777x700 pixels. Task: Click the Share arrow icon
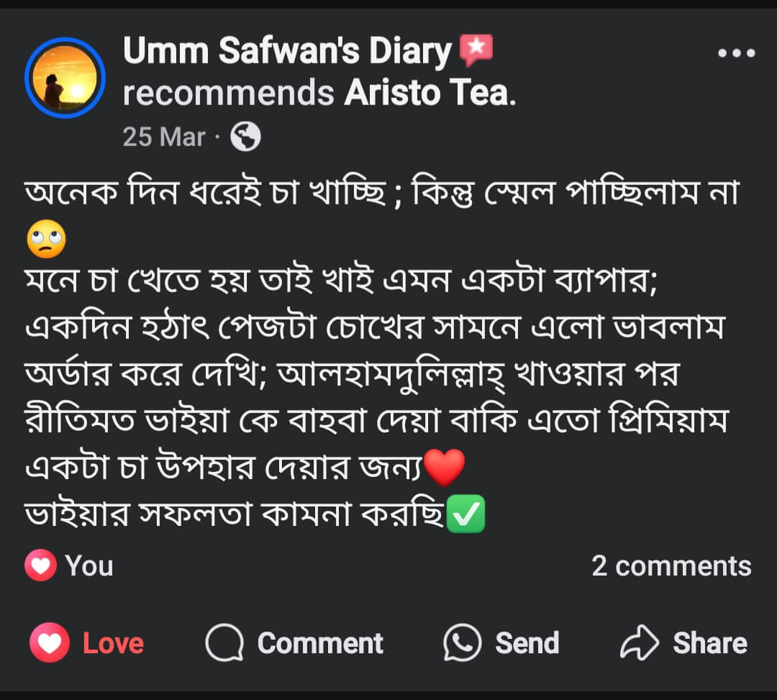[x=639, y=642]
